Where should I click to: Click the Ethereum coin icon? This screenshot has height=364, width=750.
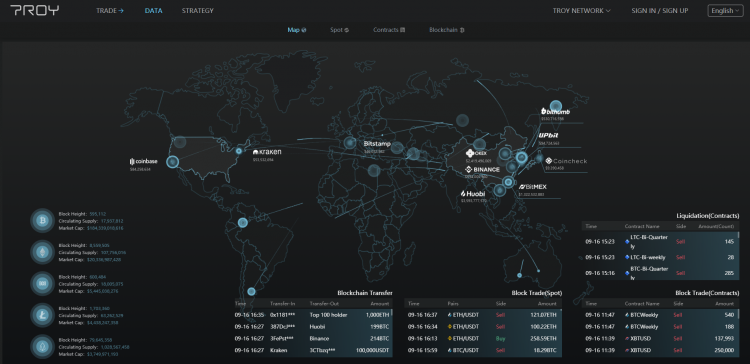pyautogui.click(x=43, y=252)
